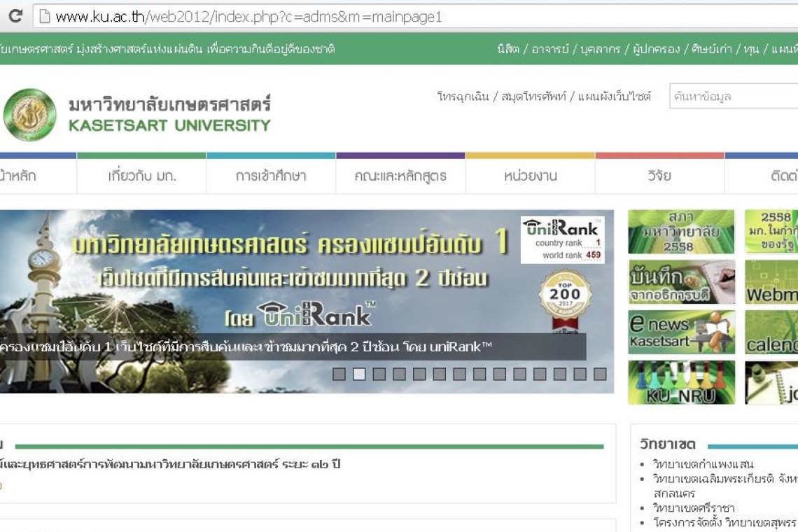798x532 pixels.
Task: Expand the วิจัย menu
Action: click(659, 176)
